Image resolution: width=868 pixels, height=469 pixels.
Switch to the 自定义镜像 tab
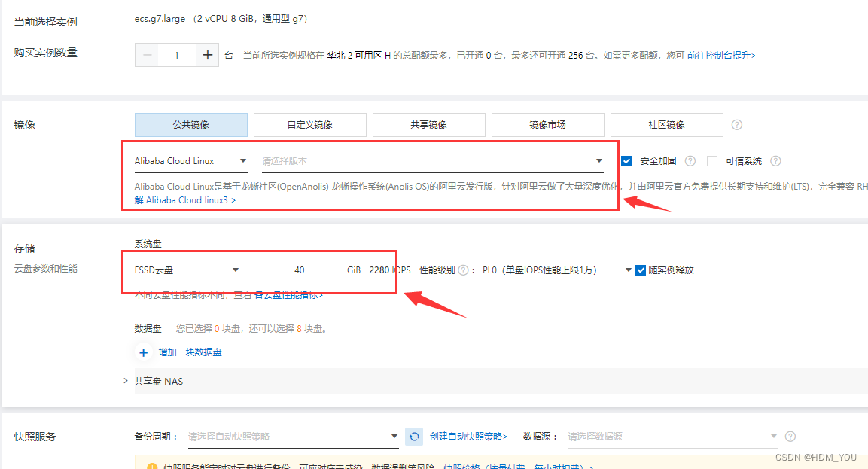[x=309, y=124]
